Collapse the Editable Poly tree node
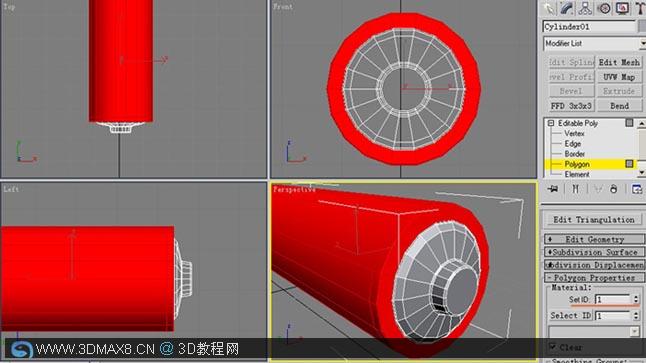The height and width of the screenshot is (363, 646). 551,123
